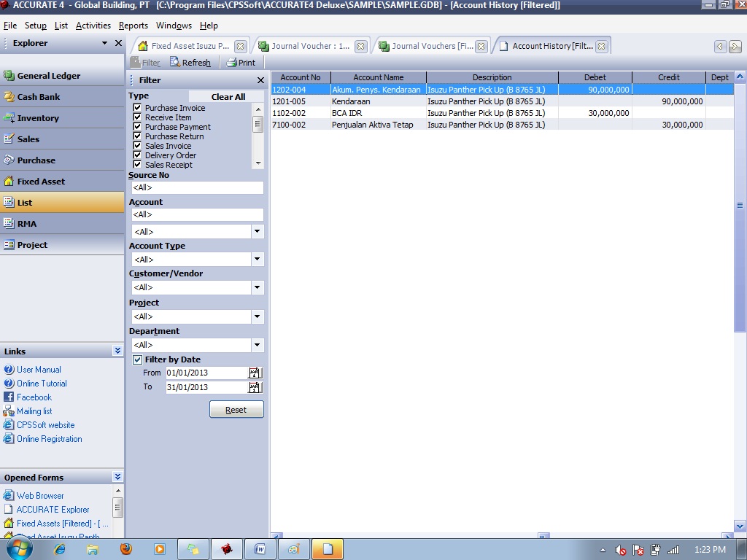
Task: Open the Activities menu
Action: (93, 26)
